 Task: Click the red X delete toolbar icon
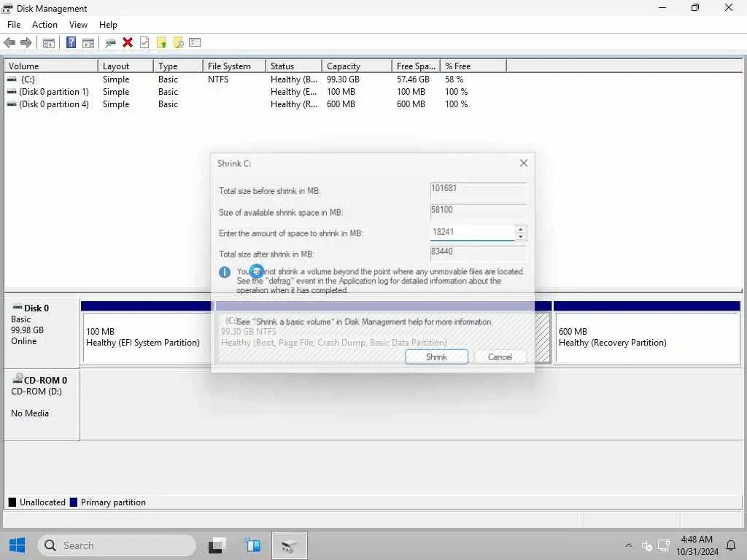click(128, 43)
